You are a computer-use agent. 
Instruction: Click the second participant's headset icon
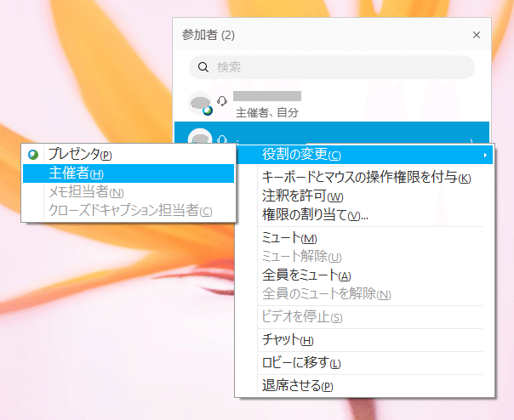[222, 139]
